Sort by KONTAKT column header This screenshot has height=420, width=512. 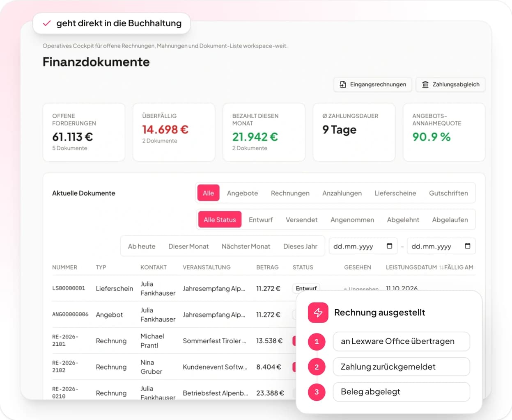click(x=154, y=267)
